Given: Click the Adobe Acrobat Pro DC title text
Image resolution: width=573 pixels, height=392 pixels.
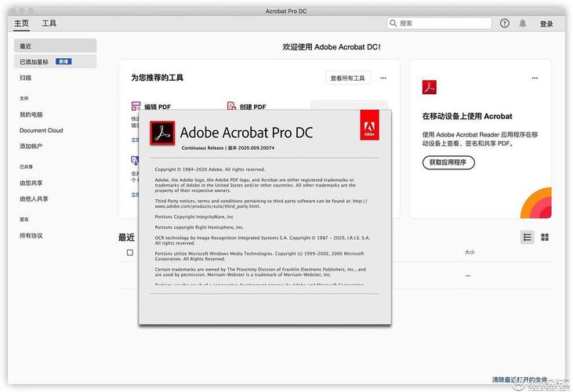Looking at the screenshot, I should click(247, 132).
